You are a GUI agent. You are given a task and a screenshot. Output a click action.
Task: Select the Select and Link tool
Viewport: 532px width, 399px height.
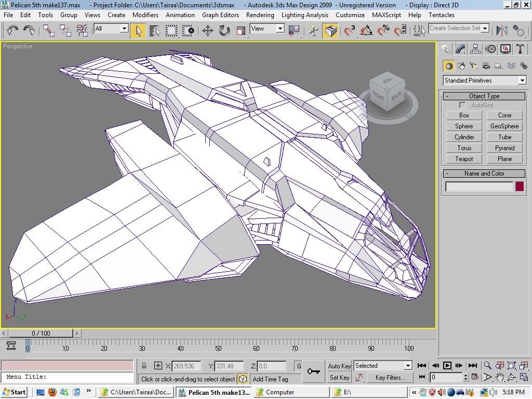tap(48, 31)
